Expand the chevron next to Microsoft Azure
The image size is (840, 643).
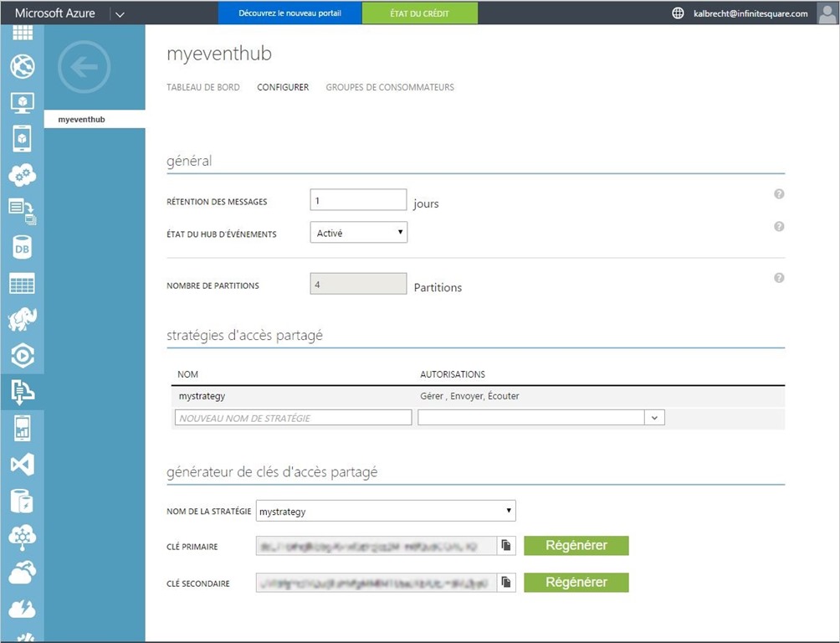120,14
